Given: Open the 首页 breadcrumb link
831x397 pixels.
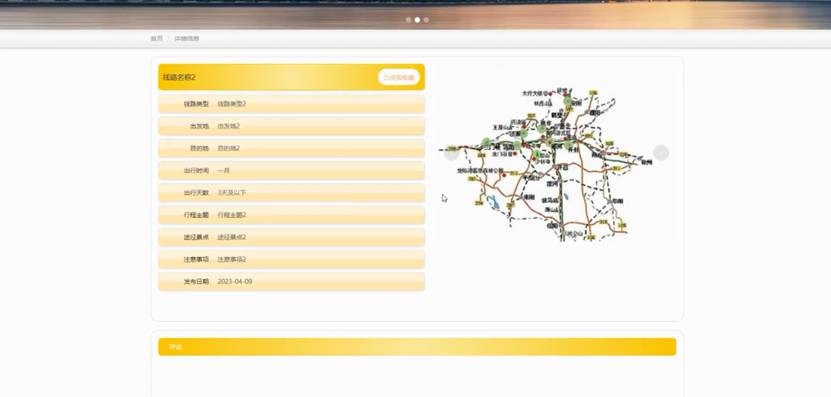Looking at the screenshot, I should pos(156,39).
